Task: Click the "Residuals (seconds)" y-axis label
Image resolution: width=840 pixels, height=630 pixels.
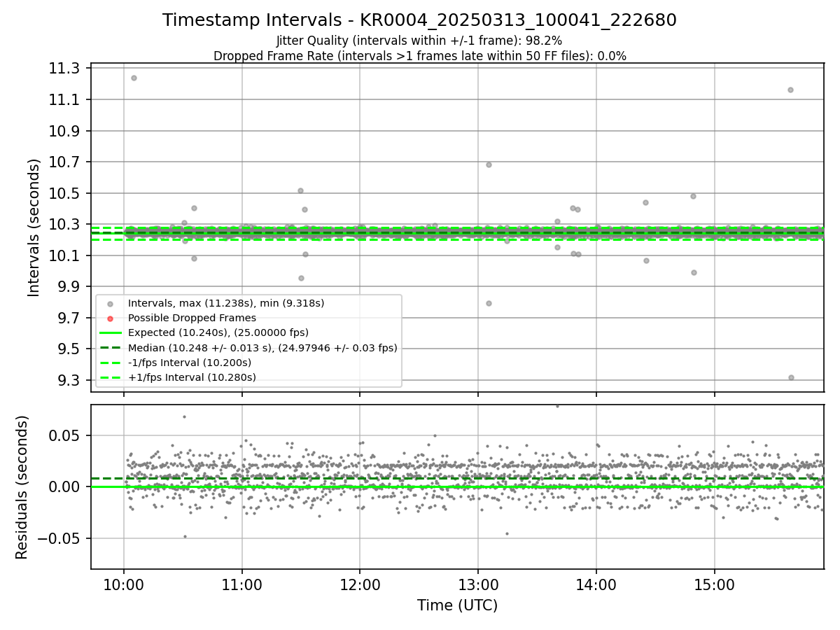Action: (x=22, y=487)
